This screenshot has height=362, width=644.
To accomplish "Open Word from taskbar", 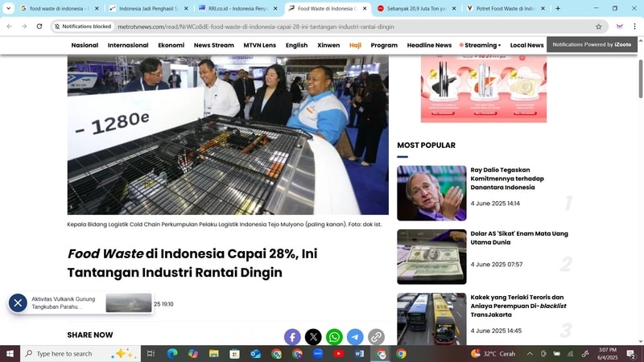I will [x=359, y=354].
